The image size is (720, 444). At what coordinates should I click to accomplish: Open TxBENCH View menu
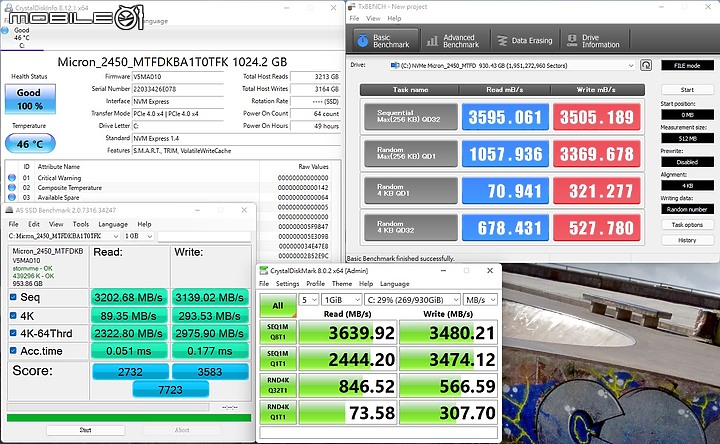click(373, 18)
